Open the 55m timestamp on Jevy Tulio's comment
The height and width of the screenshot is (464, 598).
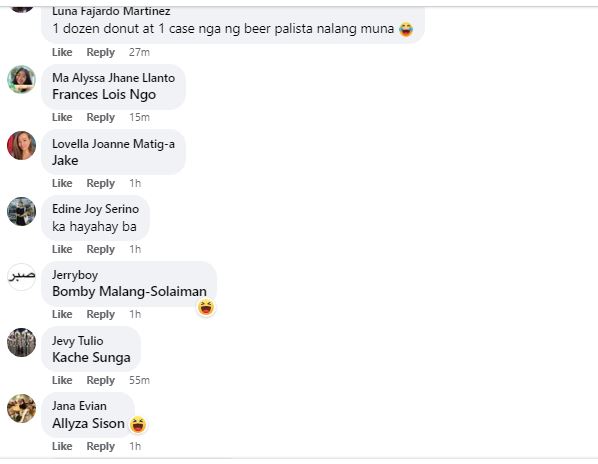pyautogui.click(x=139, y=380)
